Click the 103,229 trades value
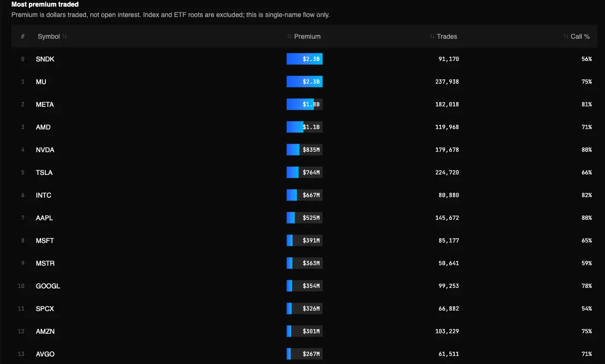The width and height of the screenshot is (605, 364). [447, 331]
